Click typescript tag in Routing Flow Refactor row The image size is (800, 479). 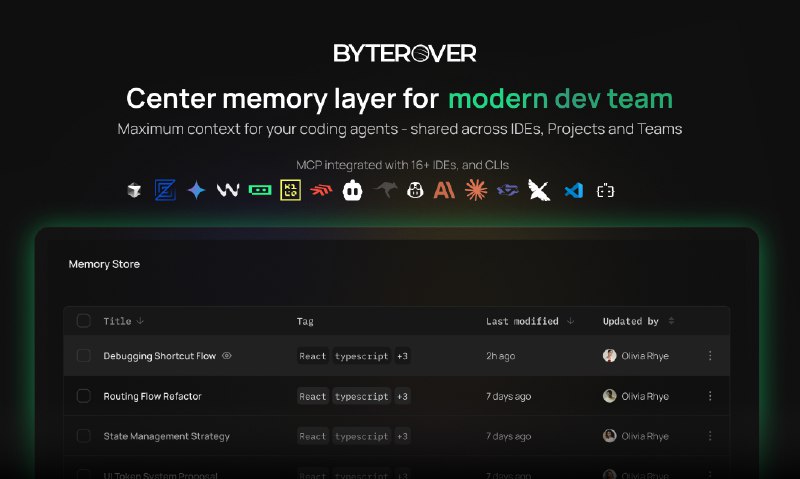coord(362,396)
